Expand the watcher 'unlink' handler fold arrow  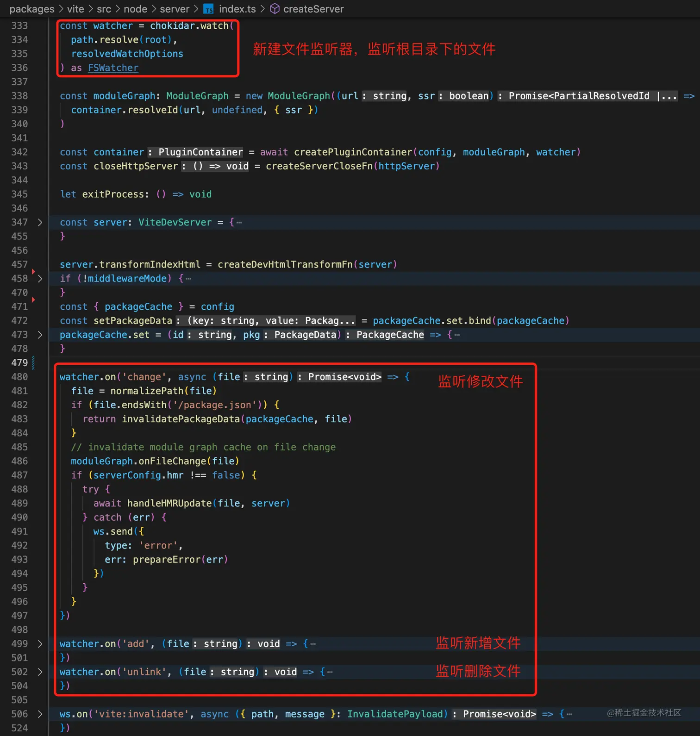[40, 672]
